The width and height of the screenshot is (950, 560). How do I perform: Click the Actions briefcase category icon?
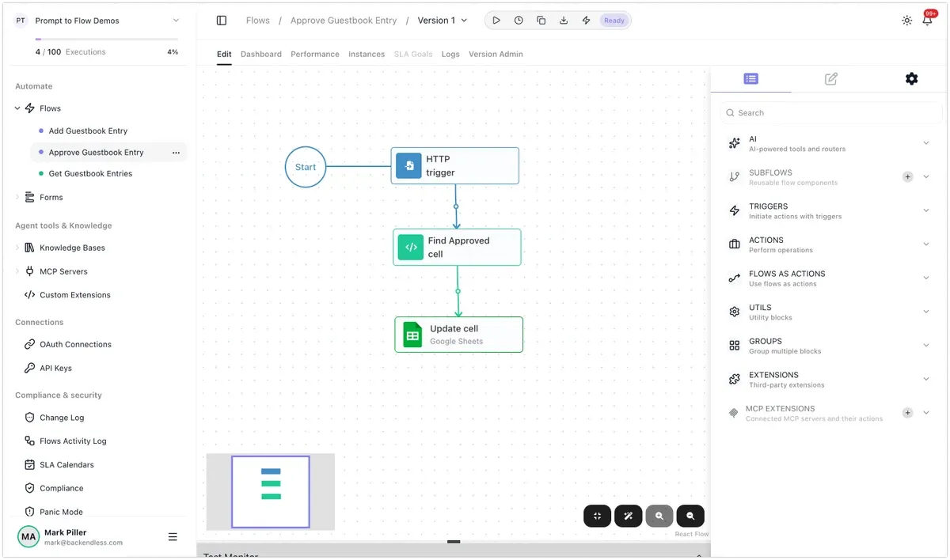click(735, 244)
